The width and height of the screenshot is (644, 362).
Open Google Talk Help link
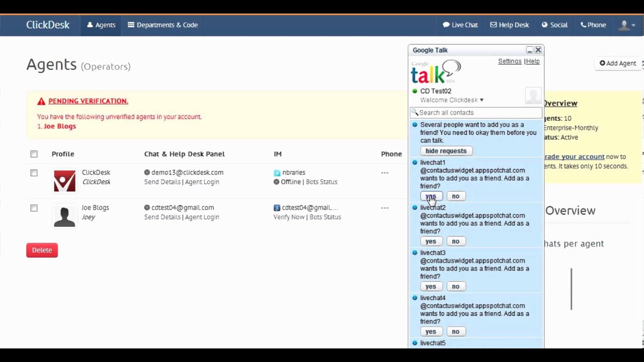click(x=533, y=61)
